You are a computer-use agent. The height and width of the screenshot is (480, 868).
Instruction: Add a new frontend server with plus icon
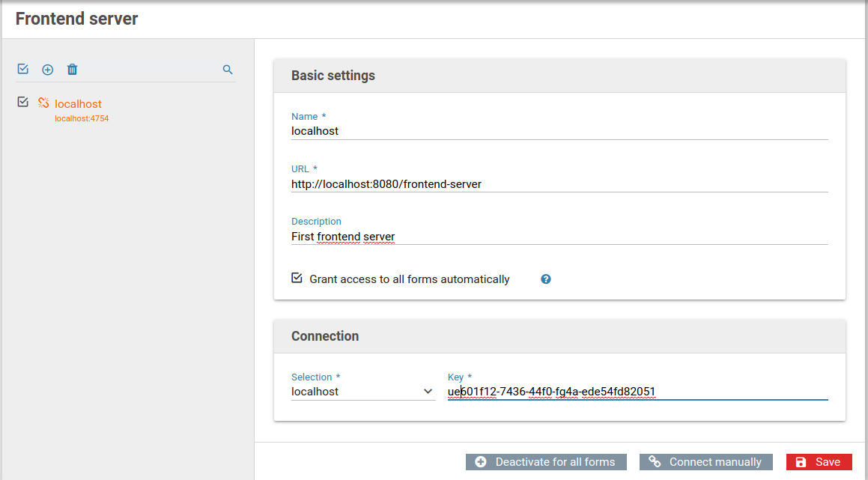tap(47, 70)
